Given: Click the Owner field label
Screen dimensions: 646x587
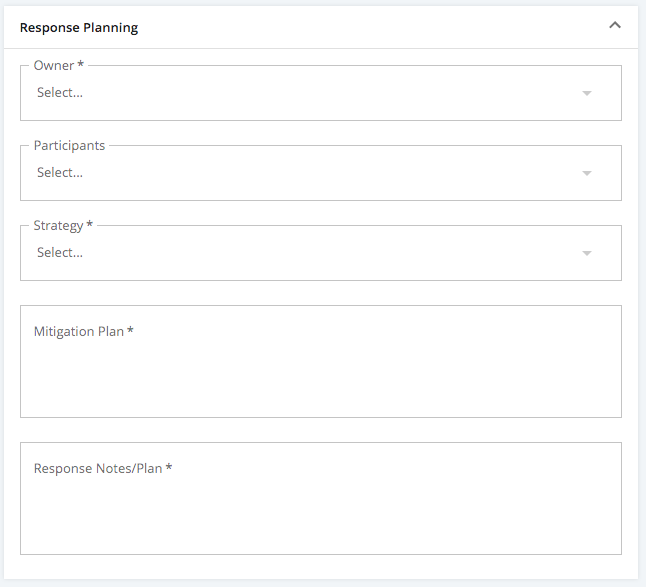Looking at the screenshot, I should click(59, 65).
